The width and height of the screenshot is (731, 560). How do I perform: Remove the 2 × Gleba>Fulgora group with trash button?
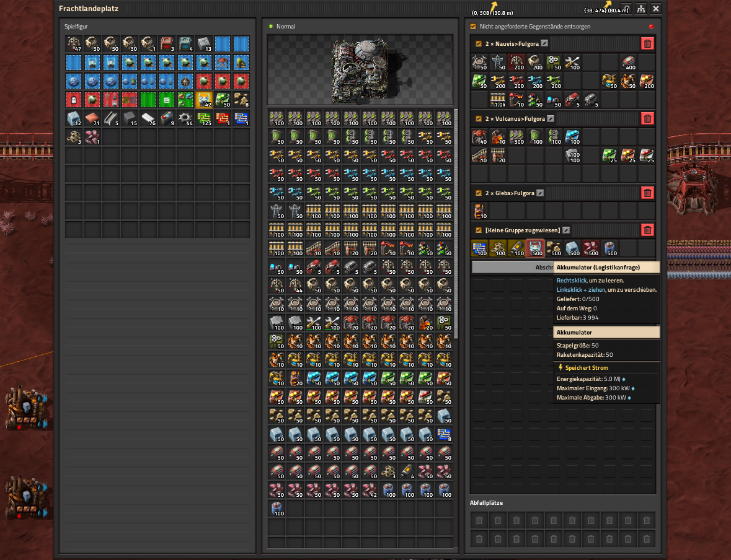[x=647, y=193]
